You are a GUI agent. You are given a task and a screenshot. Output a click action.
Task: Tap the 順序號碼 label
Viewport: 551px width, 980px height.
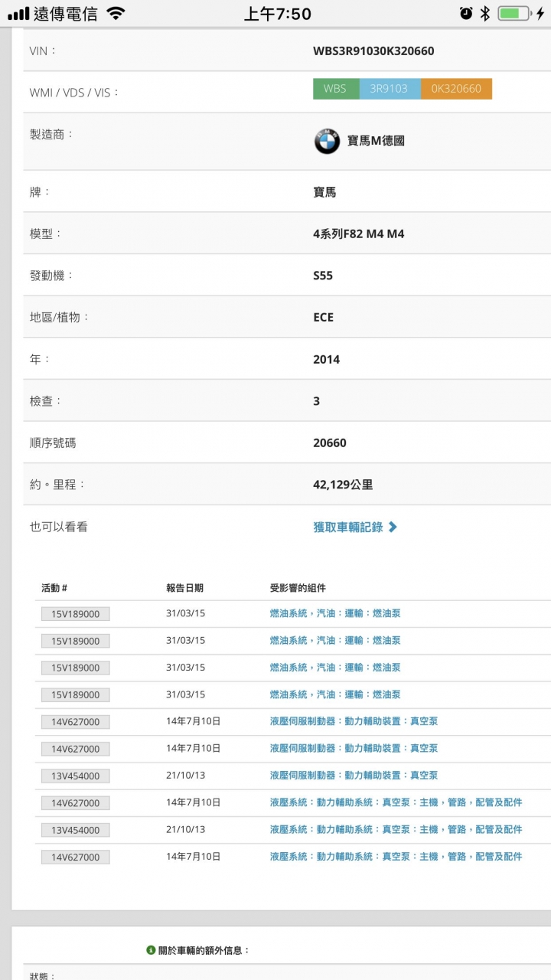point(53,443)
